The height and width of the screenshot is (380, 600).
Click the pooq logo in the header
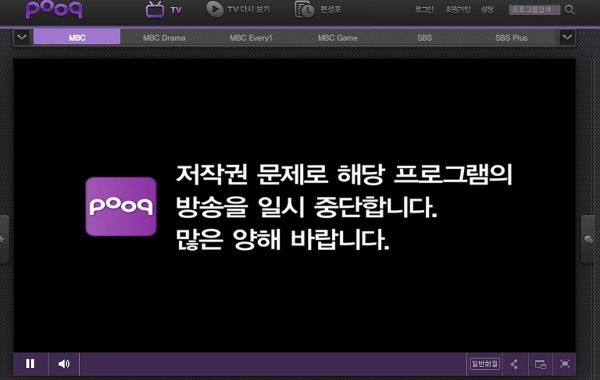(54, 9)
